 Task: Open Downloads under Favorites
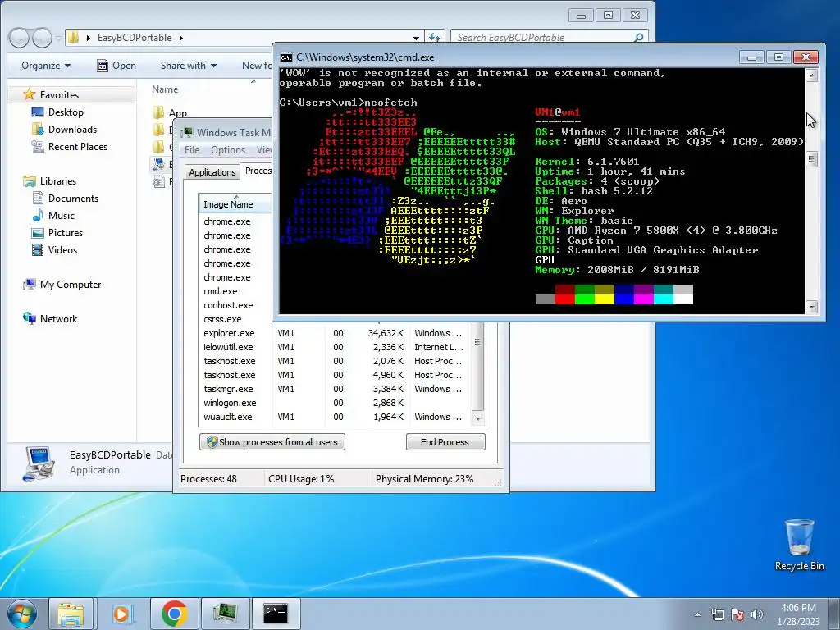tap(72, 129)
